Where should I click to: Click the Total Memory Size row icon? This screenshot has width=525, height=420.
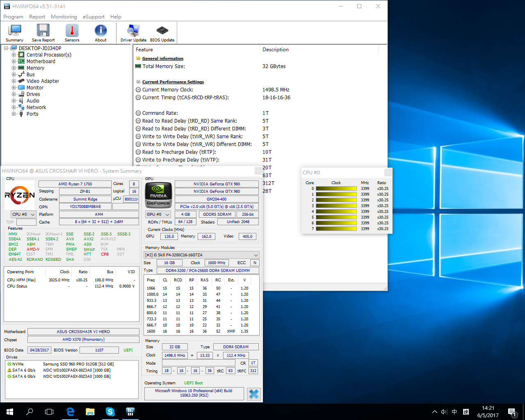(138, 66)
